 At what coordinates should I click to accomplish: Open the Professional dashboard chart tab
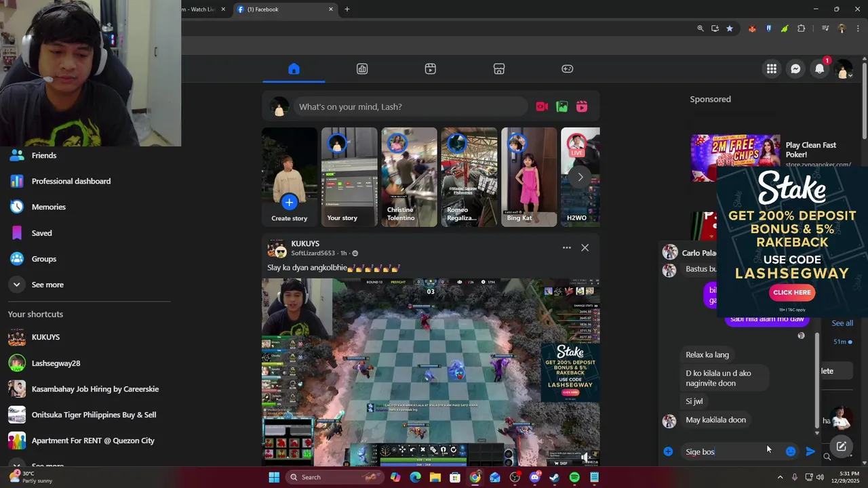pos(362,69)
